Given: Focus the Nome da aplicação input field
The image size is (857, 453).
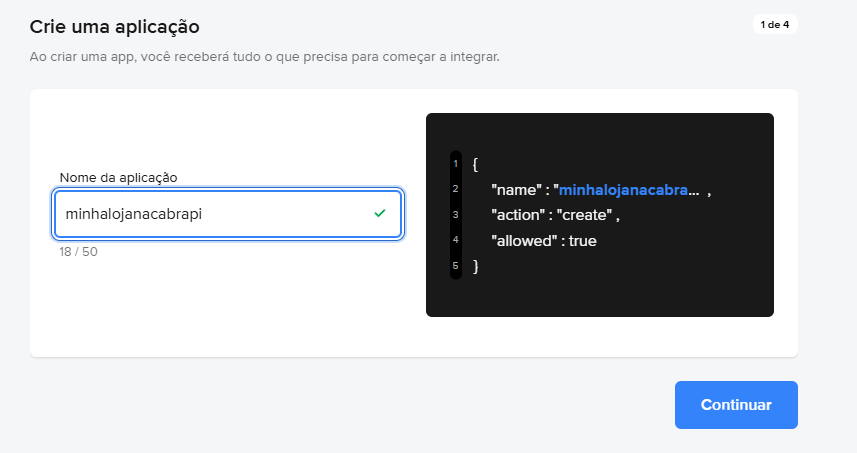Looking at the screenshot, I should [228, 214].
